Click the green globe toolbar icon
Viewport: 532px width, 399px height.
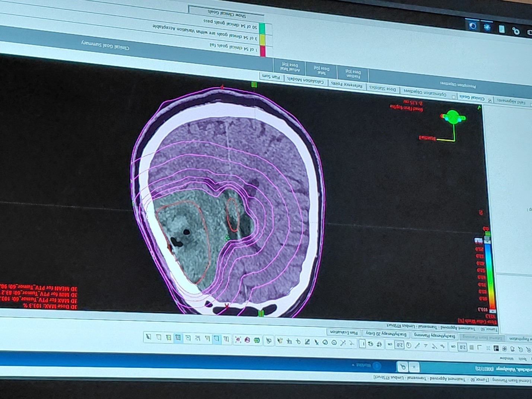pyautogui.click(x=257, y=340)
